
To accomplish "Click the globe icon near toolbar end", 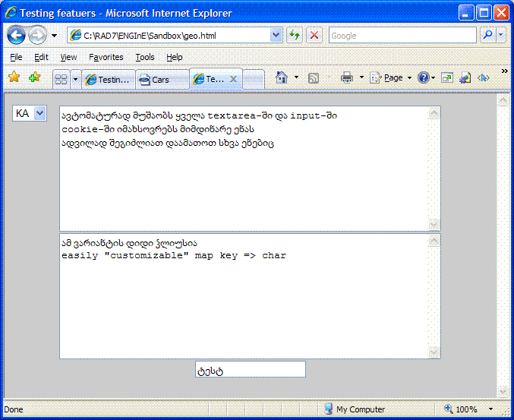I will coord(465,77).
